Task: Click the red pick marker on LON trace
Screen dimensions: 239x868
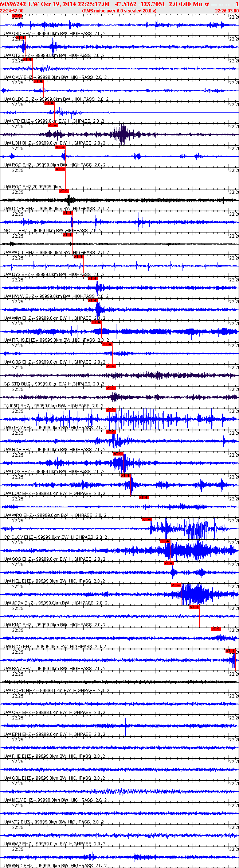Action: [53, 125]
